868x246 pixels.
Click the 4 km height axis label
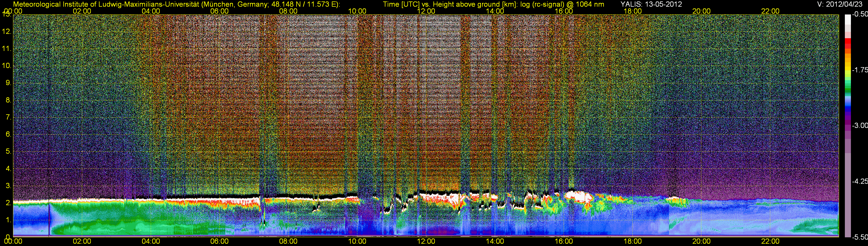tap(8, 169)
